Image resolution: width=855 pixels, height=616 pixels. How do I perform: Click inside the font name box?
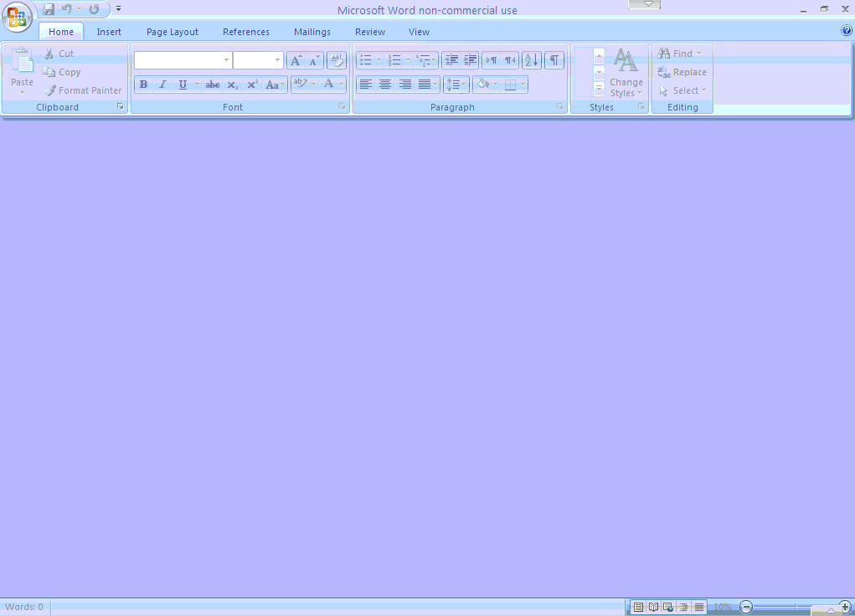[178, 60]
